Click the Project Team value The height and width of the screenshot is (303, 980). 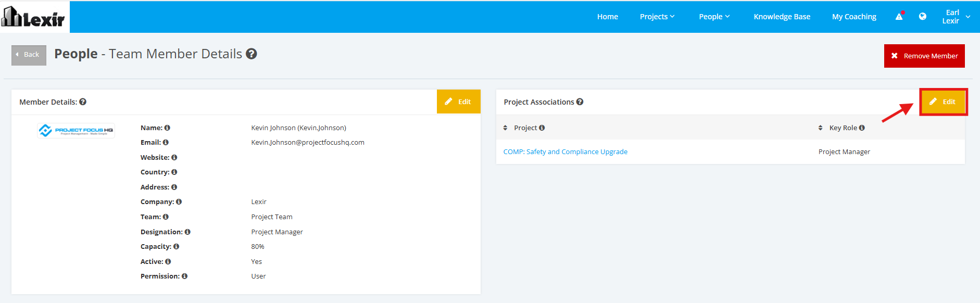(272, 217)
